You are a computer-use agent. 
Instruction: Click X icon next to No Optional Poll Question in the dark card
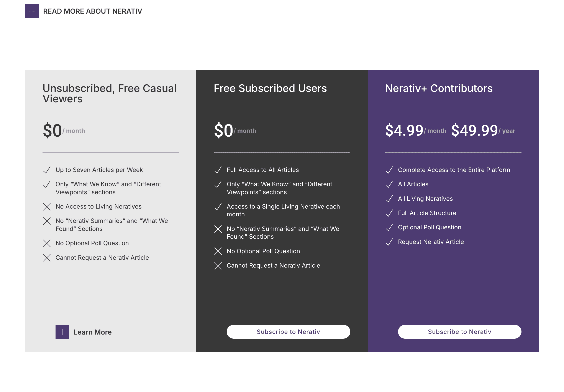[218, 251]
